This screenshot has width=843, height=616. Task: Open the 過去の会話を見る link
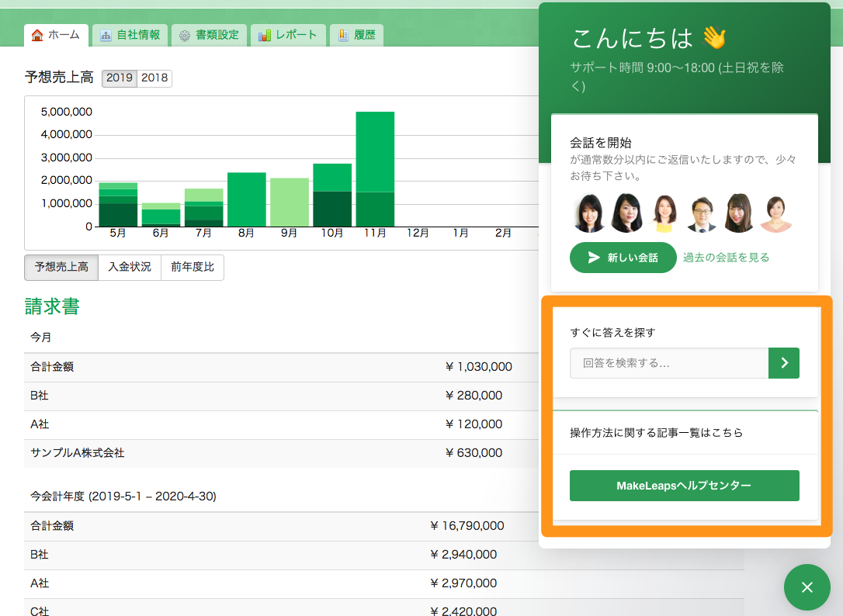[726, 258]
